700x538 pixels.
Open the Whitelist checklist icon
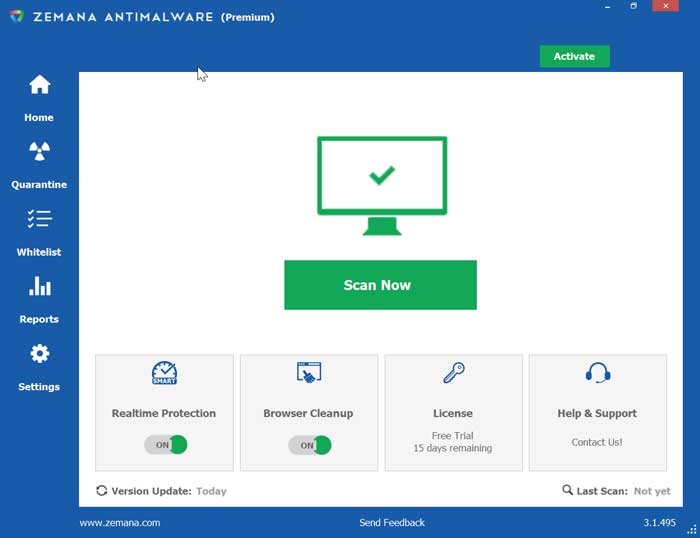pos(39,219)
